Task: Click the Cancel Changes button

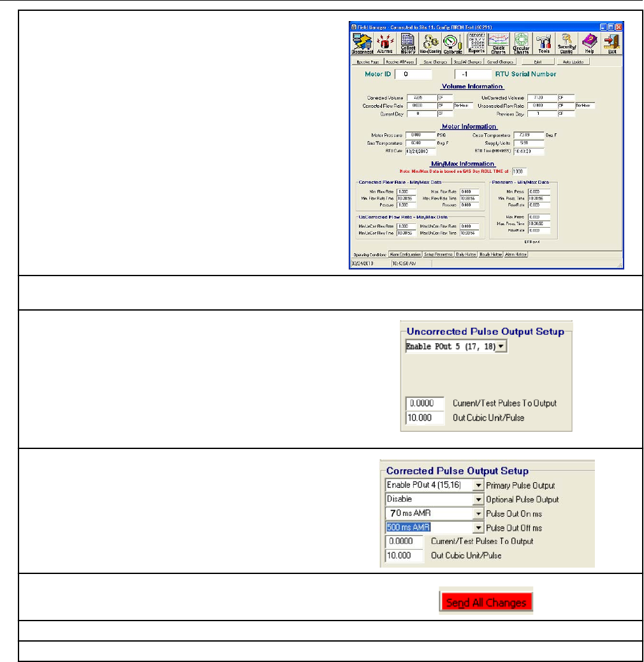Action: (501, 62)
